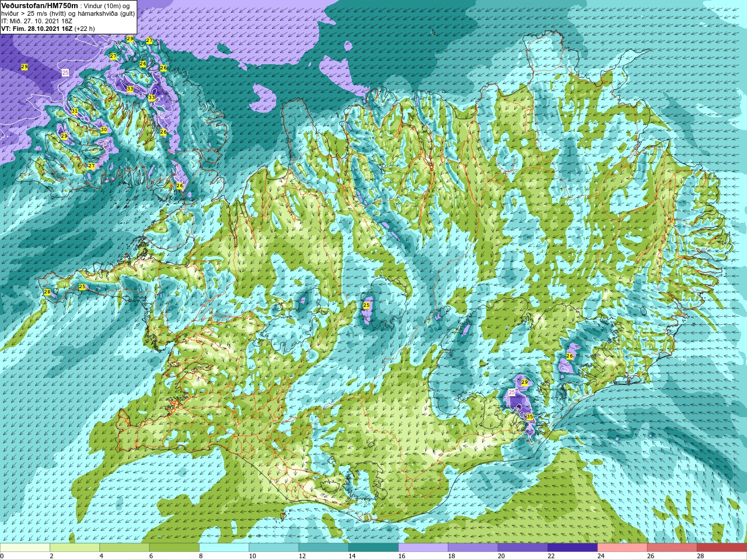Image resolution: width=747 pixels, height=560 pixels.
Task: Click the 'VT: Fim. 28.10.2021 16Z' valid time
Action: tap(37, 28)
